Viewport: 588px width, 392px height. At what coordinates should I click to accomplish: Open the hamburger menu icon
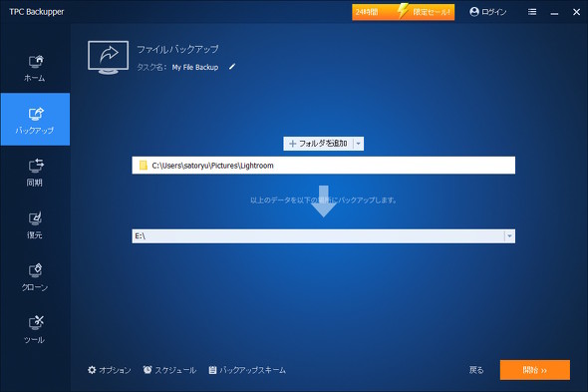tap(532, 12)
